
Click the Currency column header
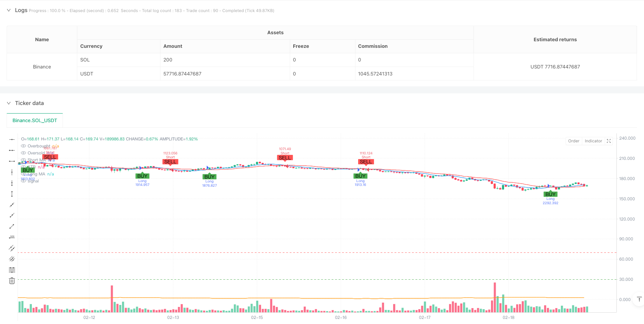coord(118,46)
